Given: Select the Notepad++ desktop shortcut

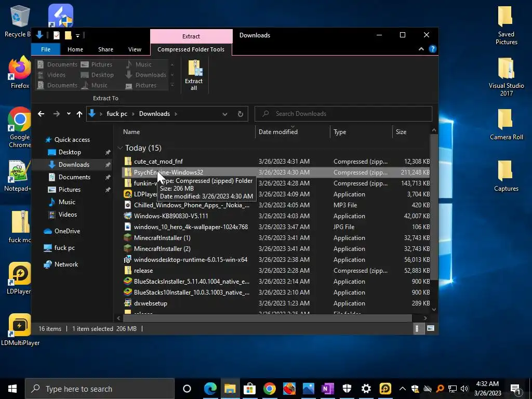Looking at the screenshot, I should click(19, 176).
